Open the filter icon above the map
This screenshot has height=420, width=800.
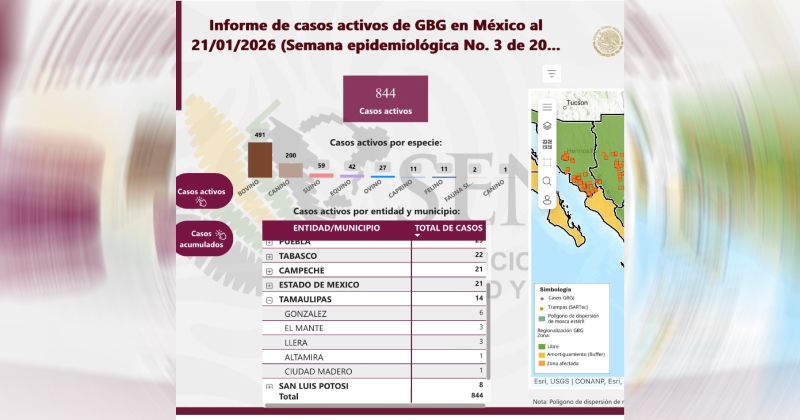[552, 74]
